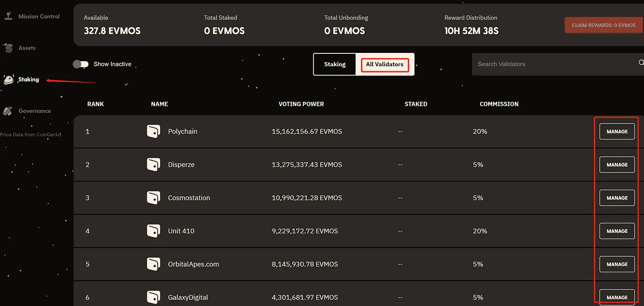Sort by COMMISSION column header
The height and width of the screenshot is (306, 644).
[x=499, y=104]
